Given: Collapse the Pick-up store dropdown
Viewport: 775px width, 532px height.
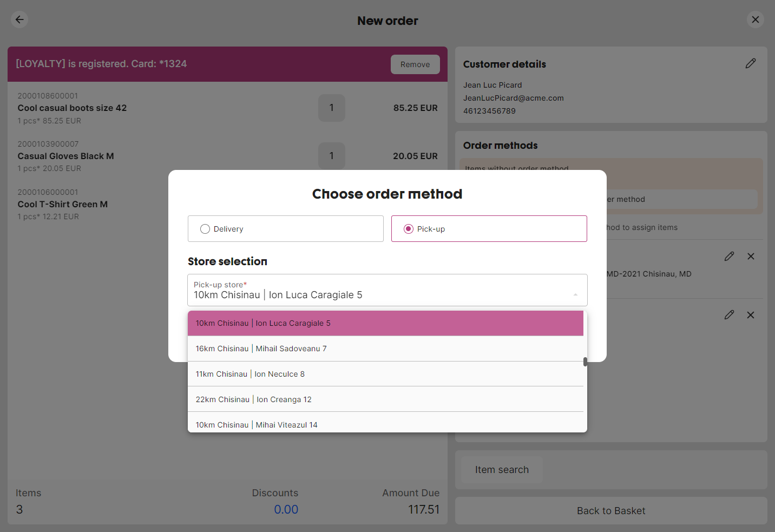Looking at the screenshot, I should coord(575,294).
